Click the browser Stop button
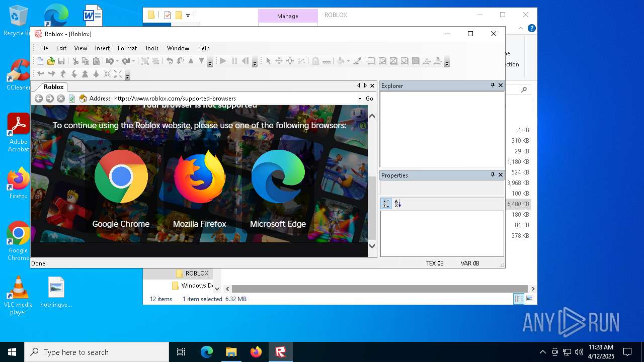The width and height of the screenshot is (644, 362). pos(61,99)
